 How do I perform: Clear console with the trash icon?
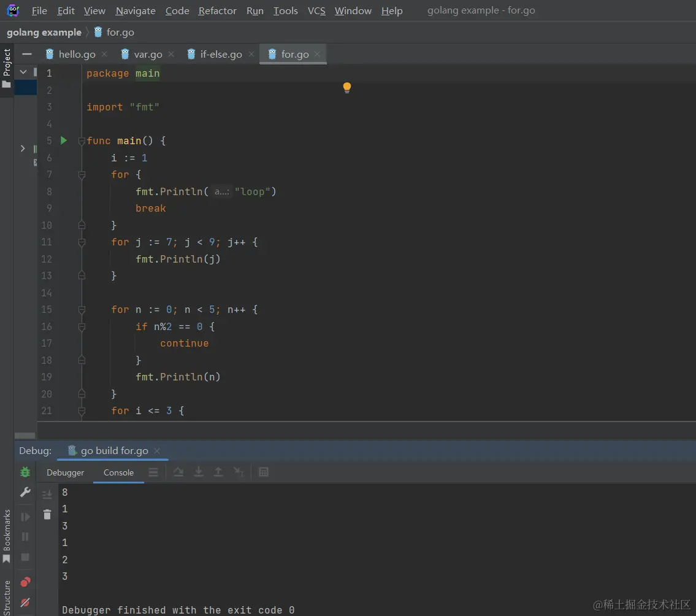(47, 514)
